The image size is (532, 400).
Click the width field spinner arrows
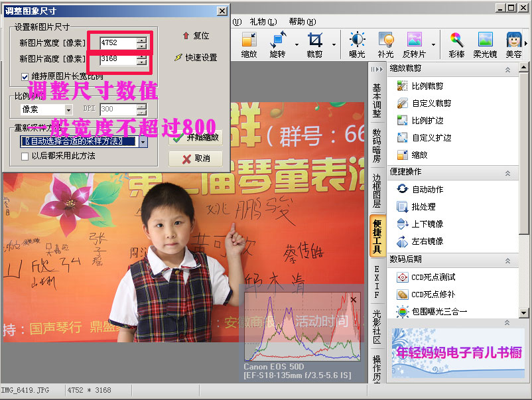point(142,42)
